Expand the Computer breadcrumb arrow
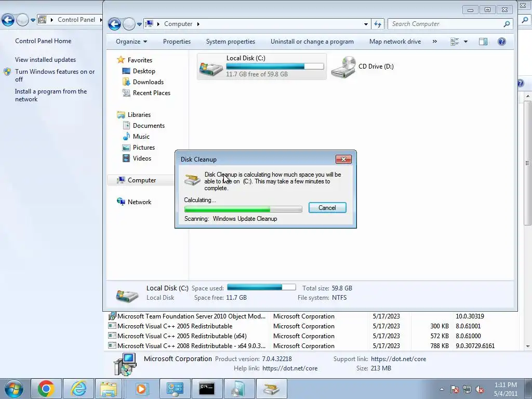This screenshot has width=532, height=399. coord(198,24)
